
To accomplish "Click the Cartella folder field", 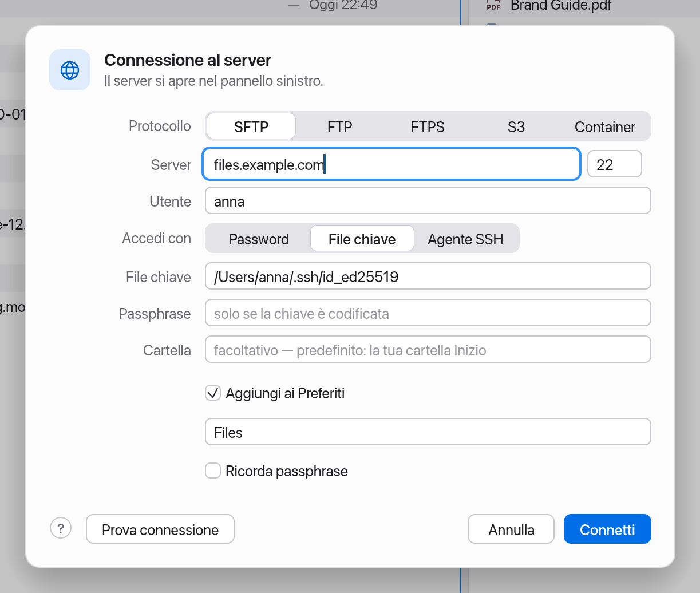I will pyautogui.click(x=428, y=350).
